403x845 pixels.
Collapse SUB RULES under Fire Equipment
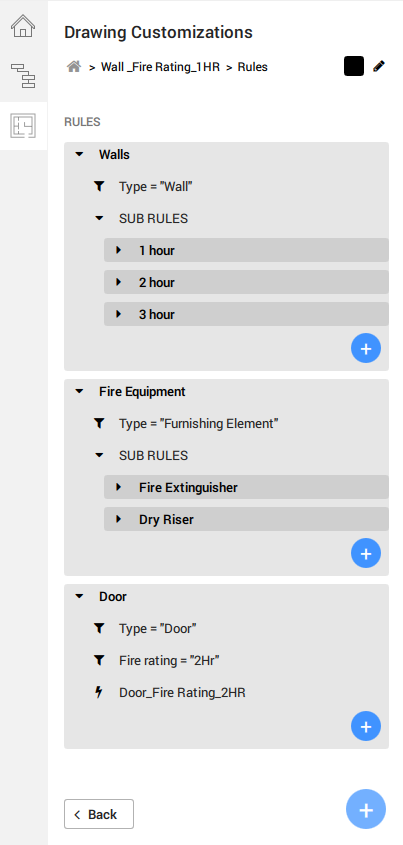click(x=99, y=456)
